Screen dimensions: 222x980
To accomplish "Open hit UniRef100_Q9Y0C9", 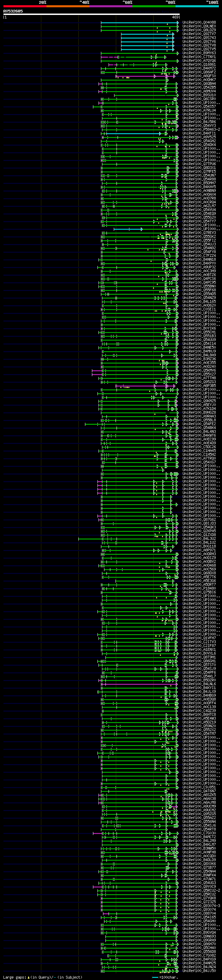I will (x=199, y=886).
